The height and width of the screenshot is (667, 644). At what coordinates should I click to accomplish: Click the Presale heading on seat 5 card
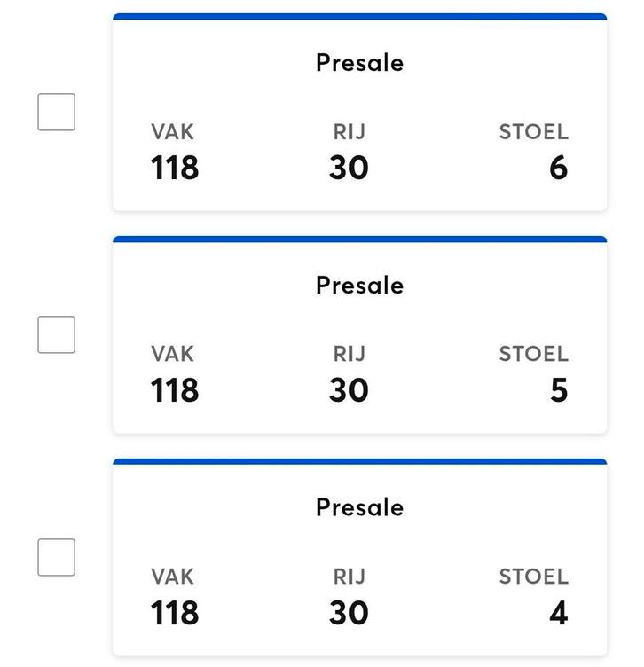359,286
